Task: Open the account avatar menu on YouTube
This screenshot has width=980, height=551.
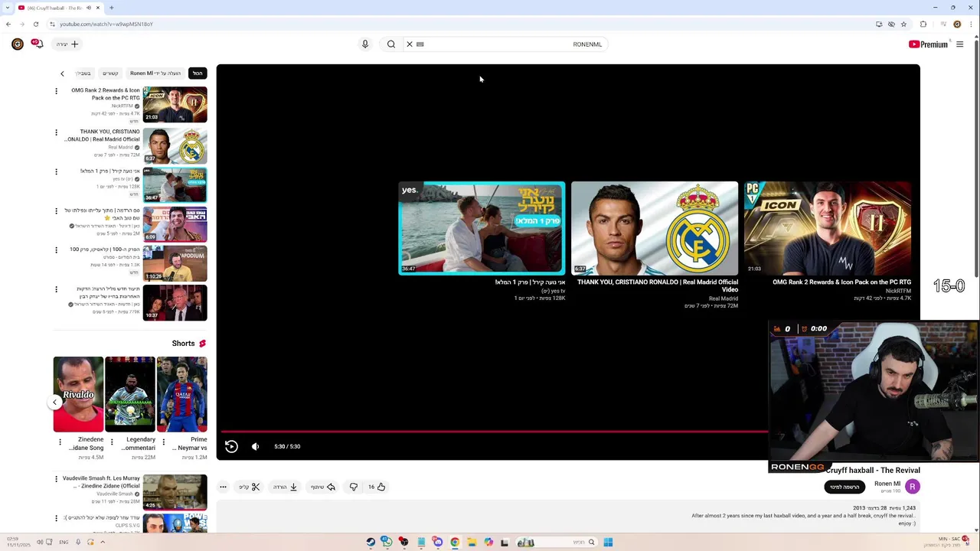Action: (x=17, y=44)
